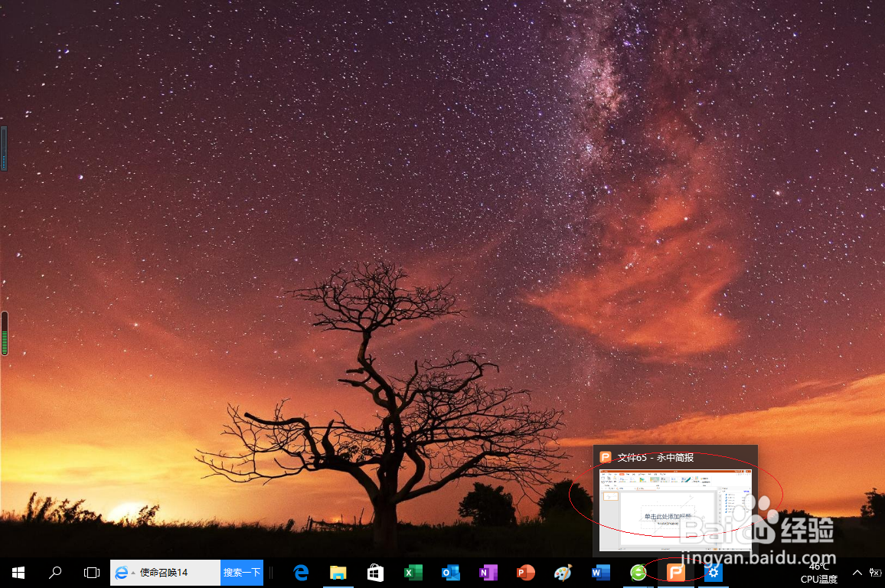Launch Microsoft Edge from the taskbar

[x=301, y=573]
